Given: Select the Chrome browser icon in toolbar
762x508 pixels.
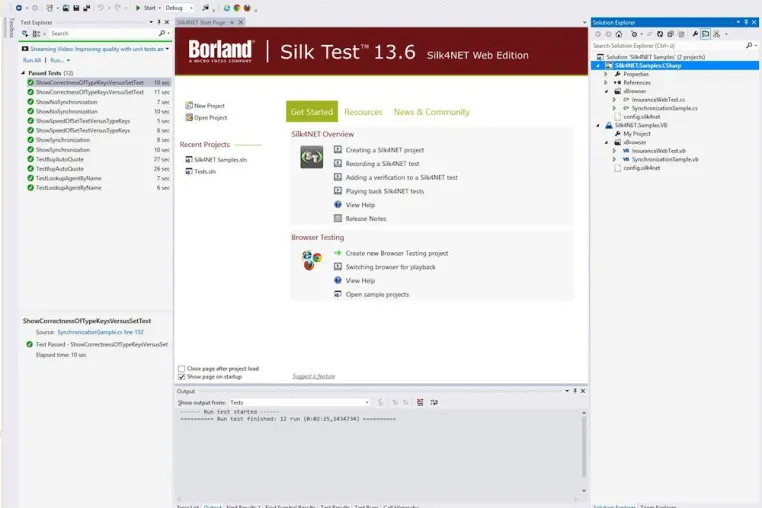Looking at the screenshot, I should (x=237, y=8).
